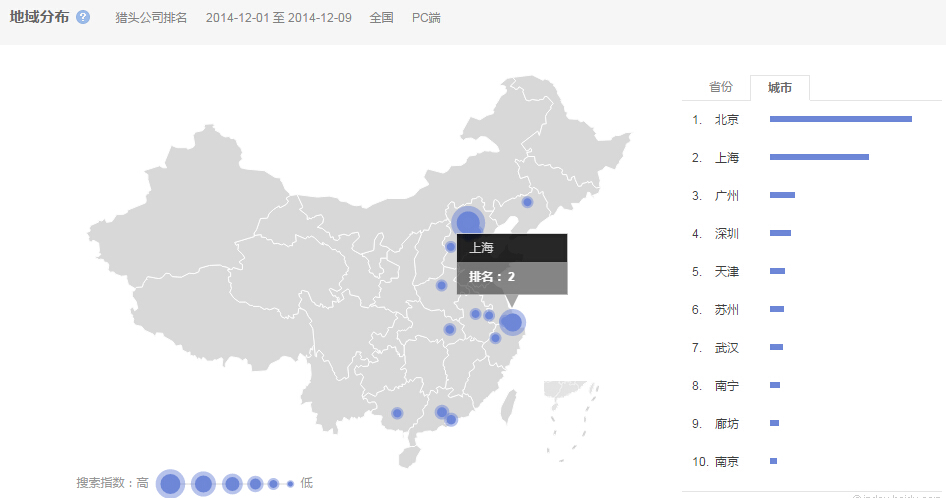Screen dimensions: 946x498
Task: Click the largest legend circle for high index
Action: tap(170, 484)
